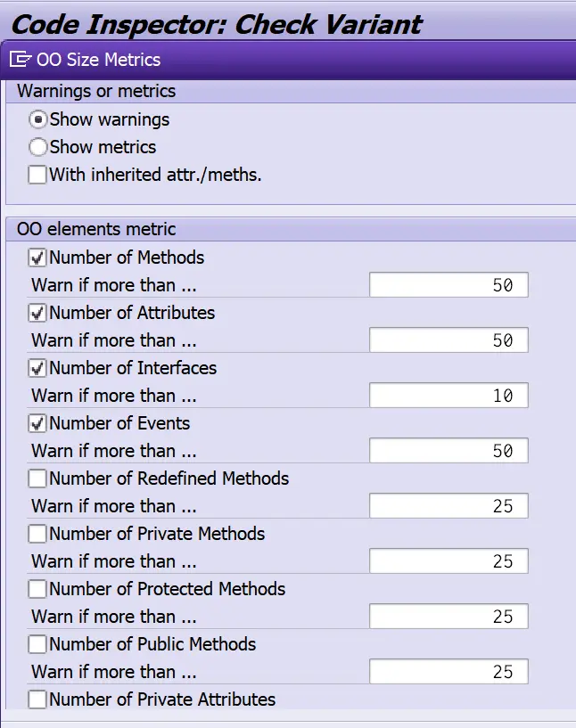
Task: Click the Methods warning threshold field
Action: click(x=448, y=285)
